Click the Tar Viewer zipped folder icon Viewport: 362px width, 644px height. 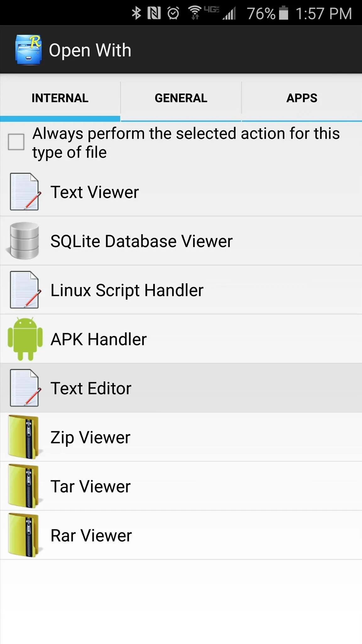coord(24,486)
